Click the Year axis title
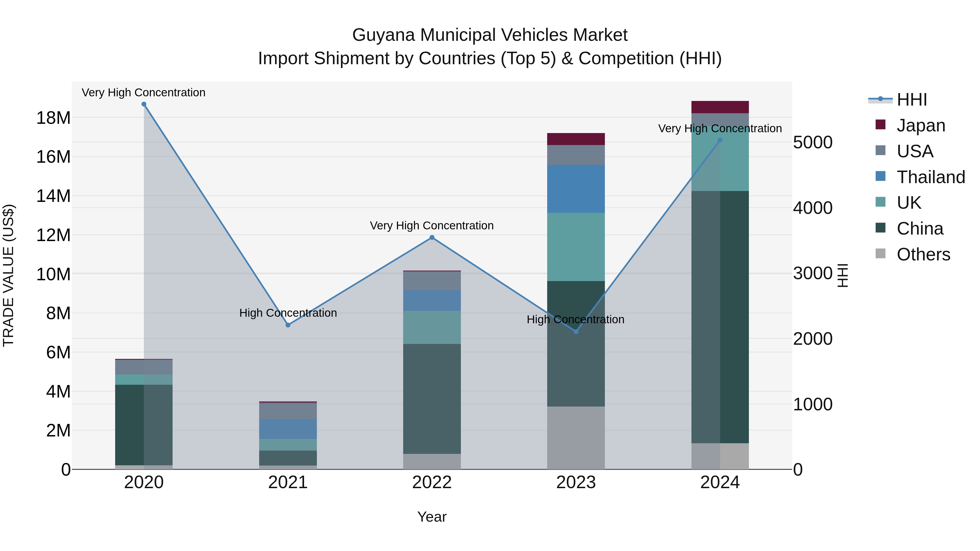 point(432,517)
